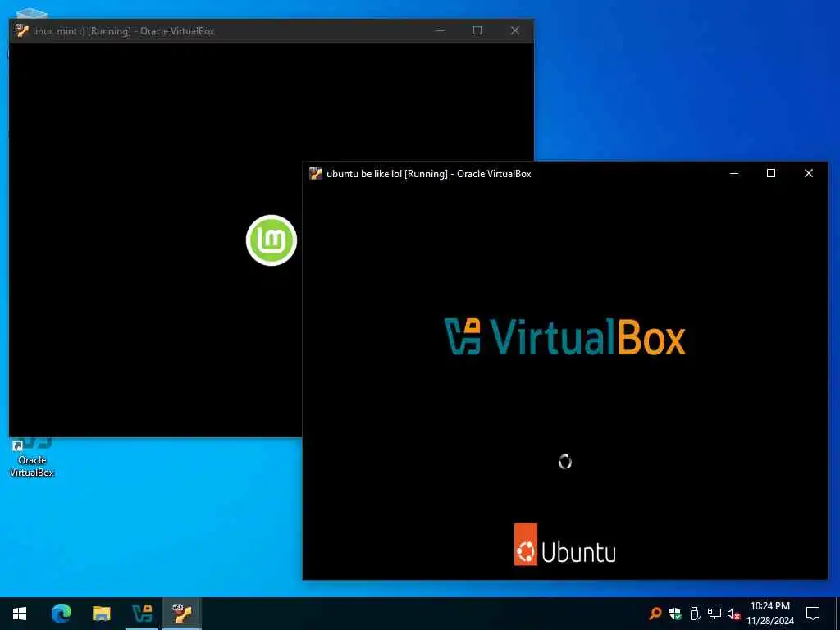Screen dimensions: 840x630
Task: Click the Linux Mint logo in VM
Action: tap(272, 240)
